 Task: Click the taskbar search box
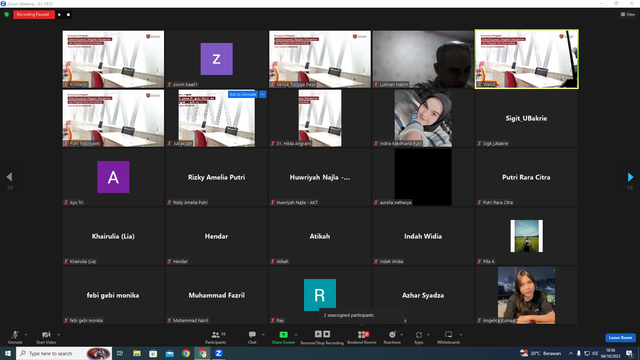pos(64,353)
